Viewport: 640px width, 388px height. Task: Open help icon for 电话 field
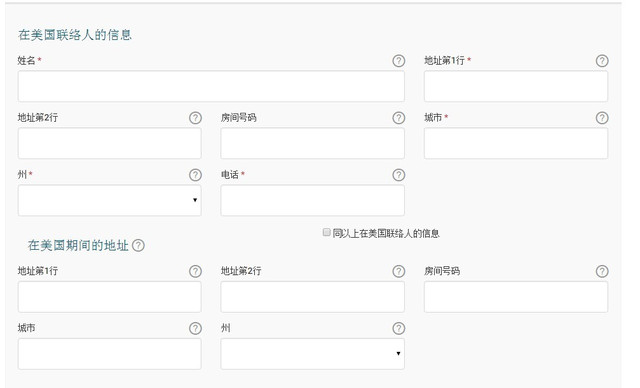coord(398,175)
